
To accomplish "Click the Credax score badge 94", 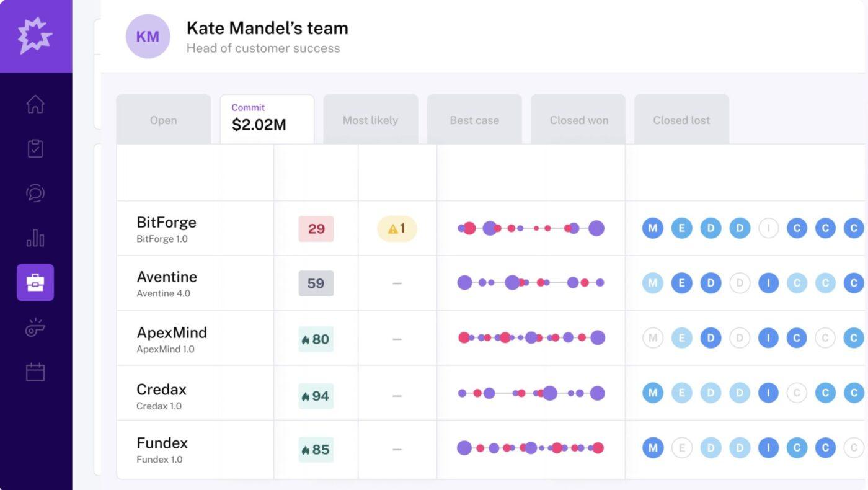I will tap(316, 396).
